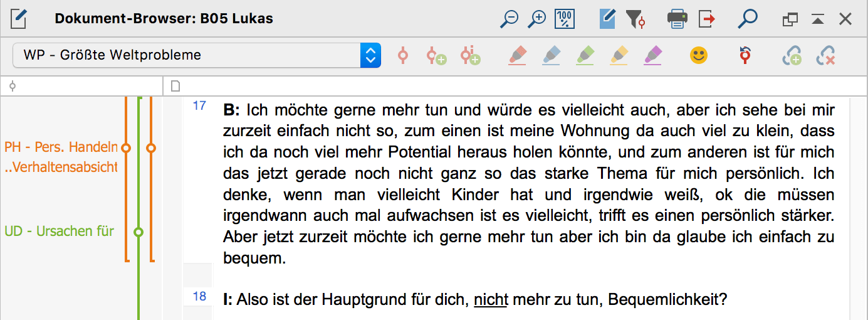Highlight text with yellow marker

pos(619,56)
